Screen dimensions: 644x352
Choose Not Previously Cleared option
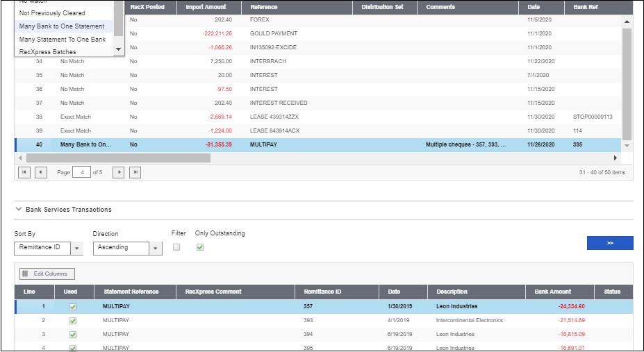pos(52,13)
